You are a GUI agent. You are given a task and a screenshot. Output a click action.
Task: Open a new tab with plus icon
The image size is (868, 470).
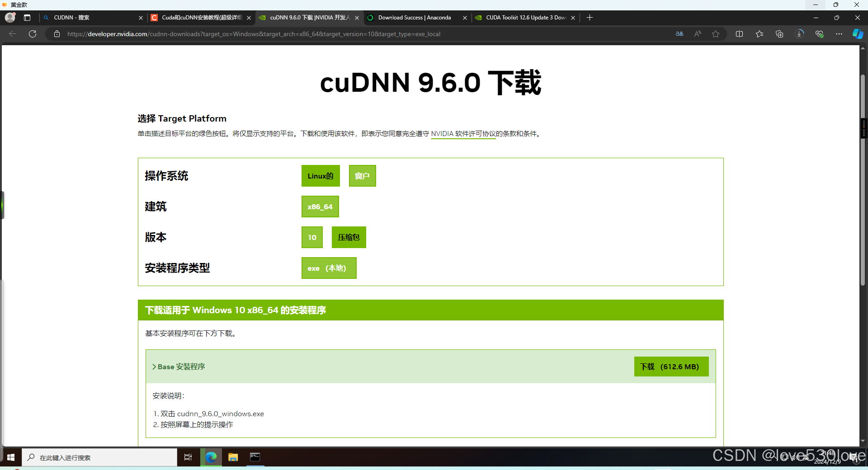pyautogui.click(x=590, y=18)
